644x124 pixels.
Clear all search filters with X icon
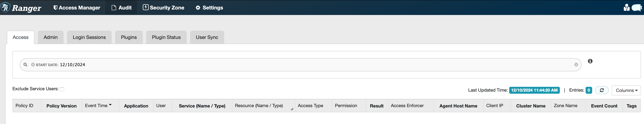tap(576, 65)
